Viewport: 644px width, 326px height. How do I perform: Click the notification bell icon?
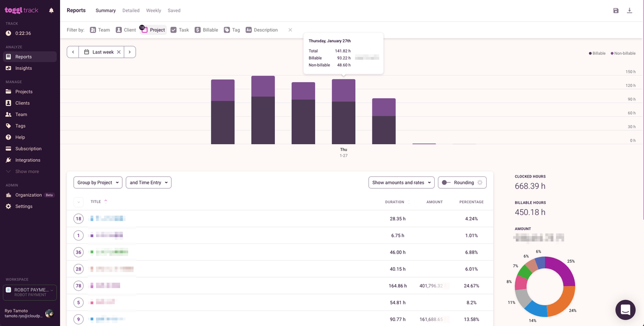(51, 10)
